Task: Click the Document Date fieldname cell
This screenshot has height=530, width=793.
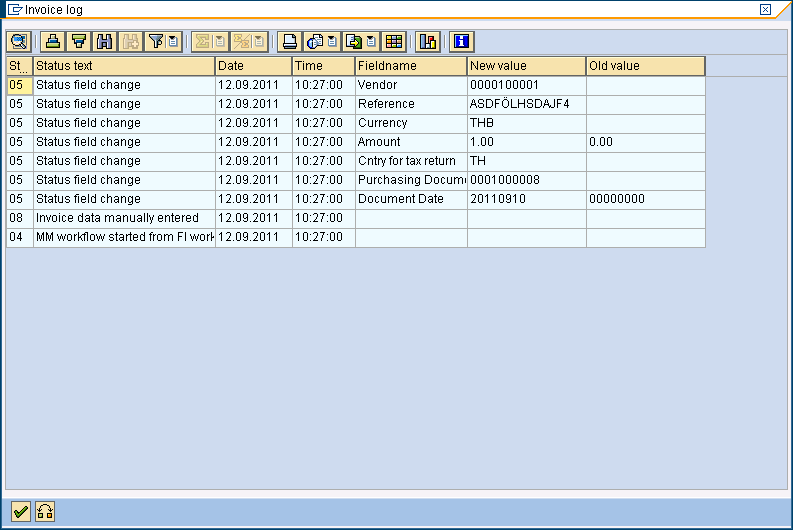Action: click(411, 199)
